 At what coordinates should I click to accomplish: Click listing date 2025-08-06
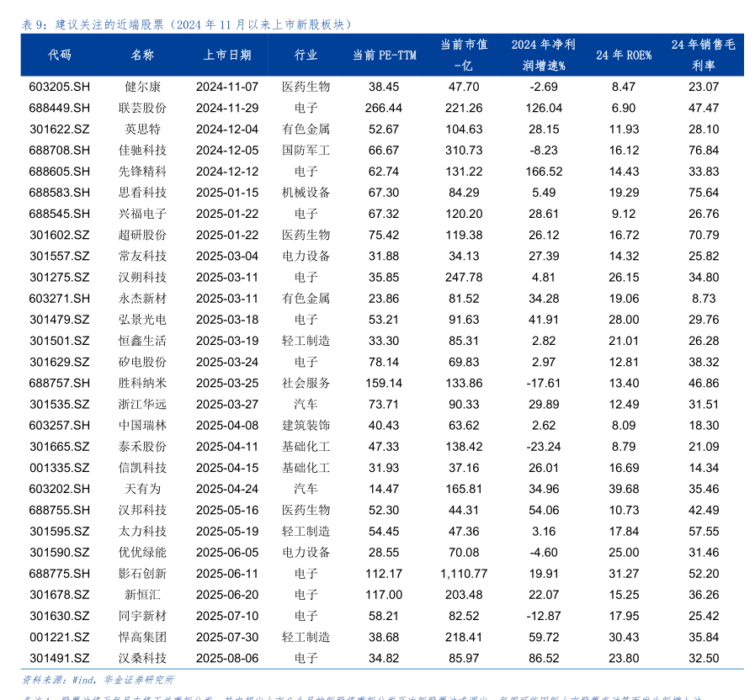227,659
